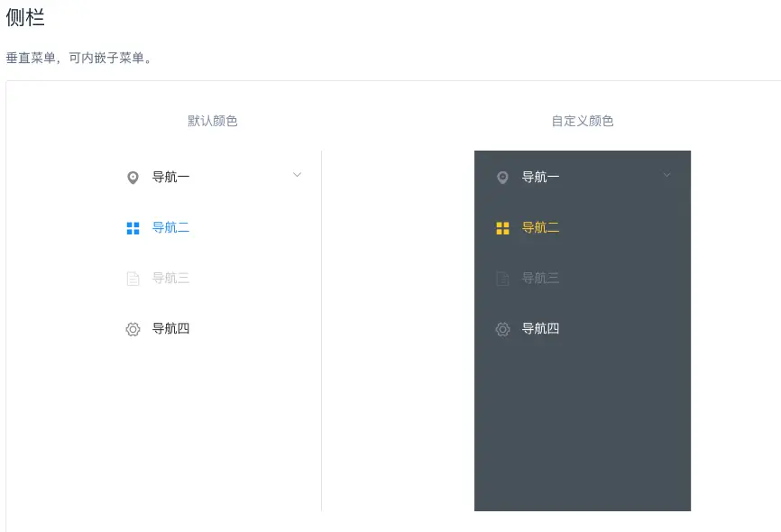Click the document icon in the dark menu

point(502,279)
